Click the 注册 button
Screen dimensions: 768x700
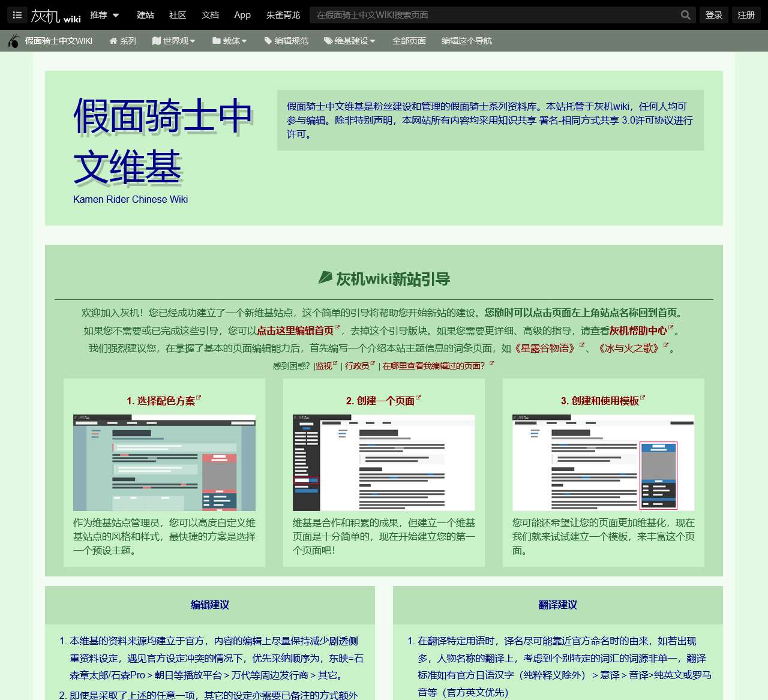click(746, 15)
